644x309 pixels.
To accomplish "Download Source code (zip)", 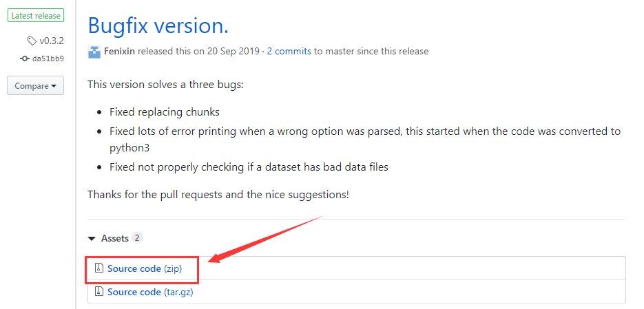I will [145, 268].
